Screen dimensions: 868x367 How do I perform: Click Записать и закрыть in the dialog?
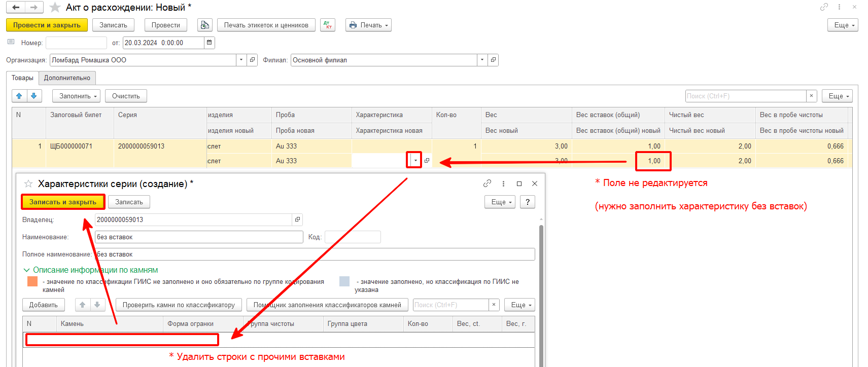pos(63,202)
